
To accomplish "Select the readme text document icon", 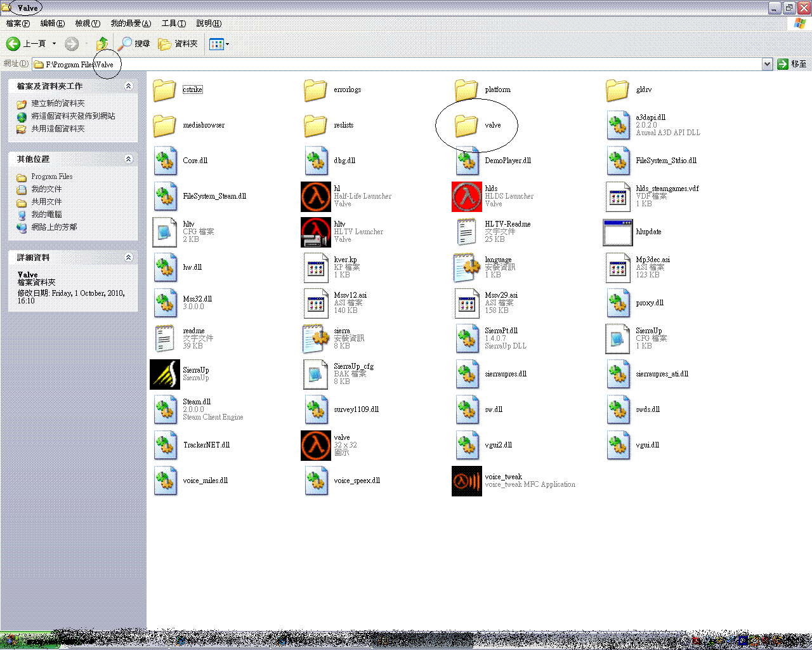I will pyautogui.click(x=164, y=339).
